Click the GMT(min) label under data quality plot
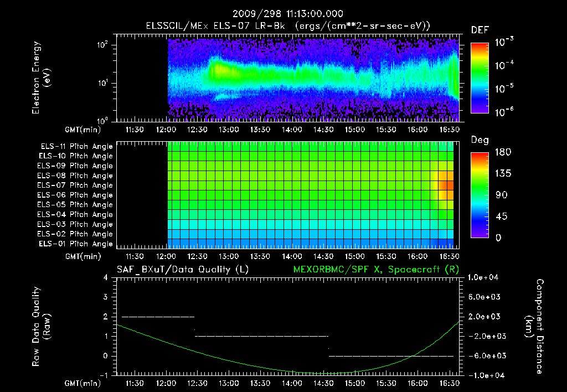The height and width of the screenshot is (392, 567). tap(83, 383)
